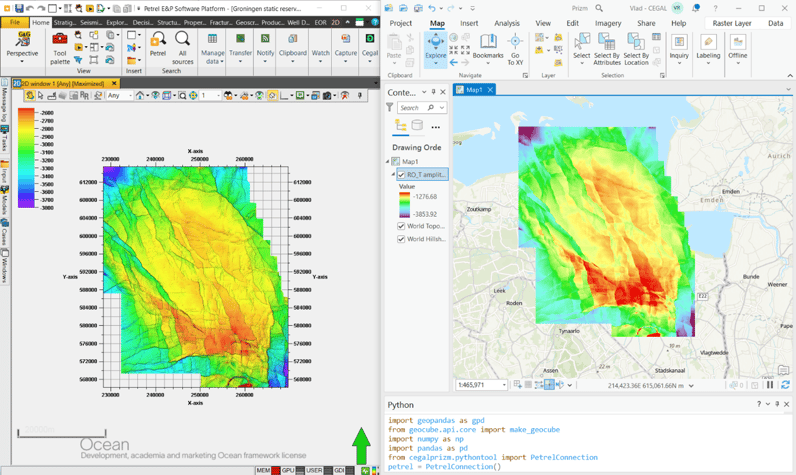Viewport: 796px width, 475px height.
Task: Toggle World Hillshade layer checkbox
Action: coord(401,239)
